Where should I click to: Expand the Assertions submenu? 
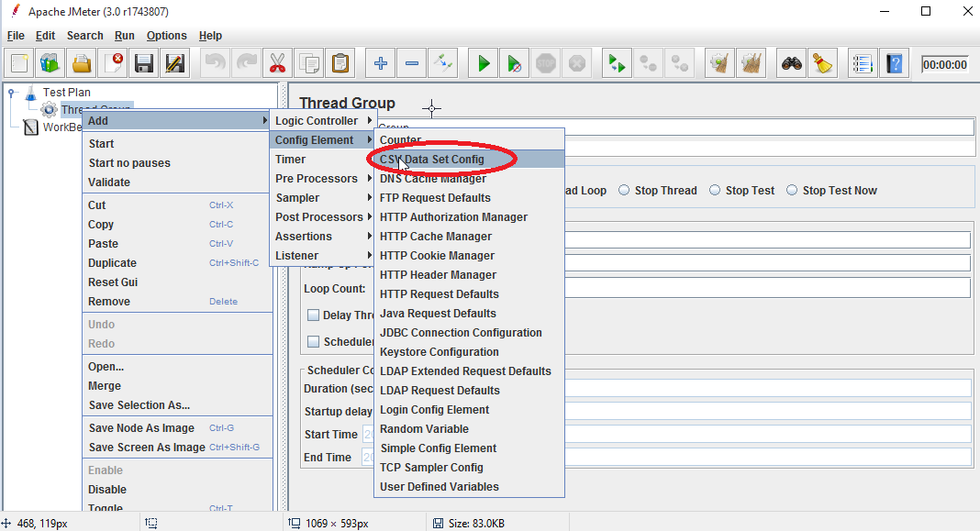(x=322, y=237)
